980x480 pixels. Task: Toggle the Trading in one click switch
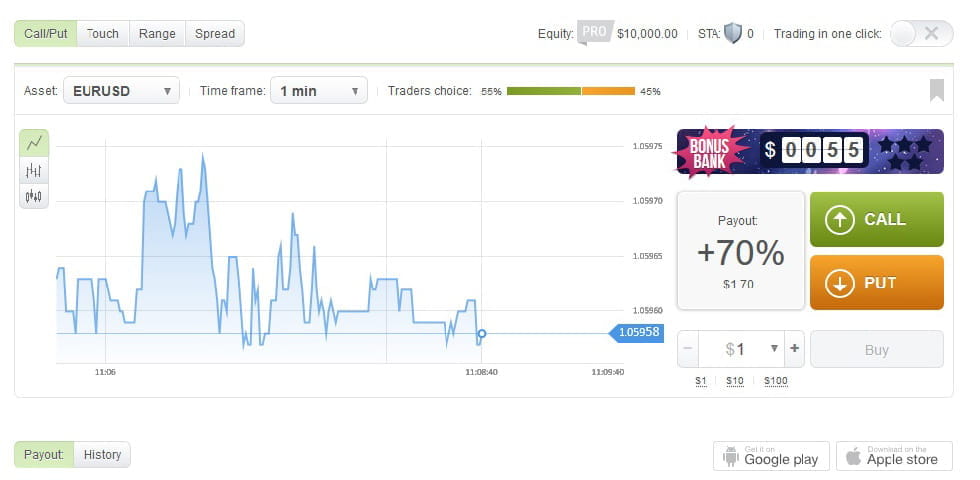[x=921, y=34]
